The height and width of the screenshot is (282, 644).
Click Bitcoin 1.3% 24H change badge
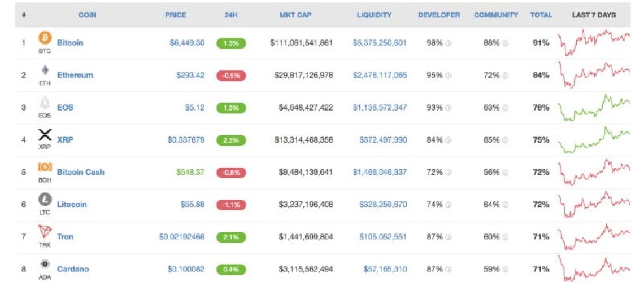point(231,43)
